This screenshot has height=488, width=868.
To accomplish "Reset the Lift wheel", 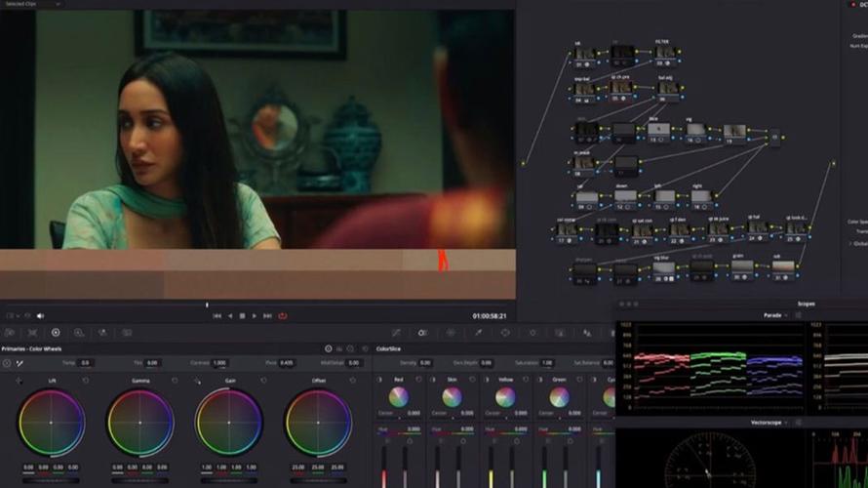I will point(85,381).
